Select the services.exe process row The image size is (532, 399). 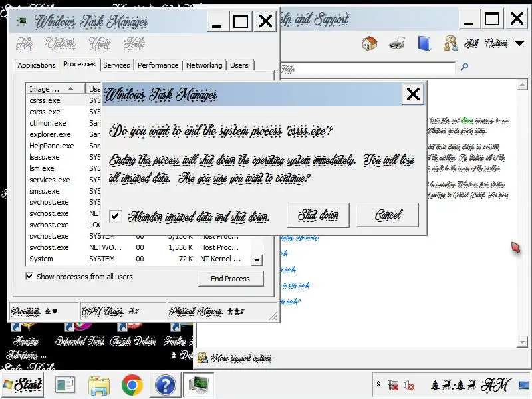[x=63, y=180]
